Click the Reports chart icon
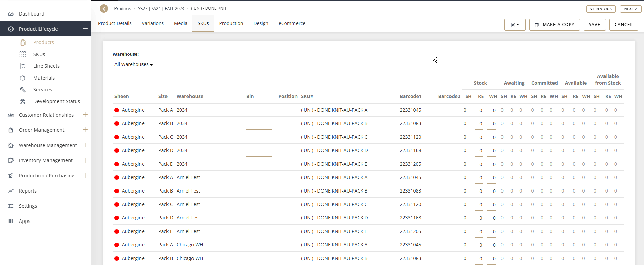The image size is (644, 265). coord(11,191)
